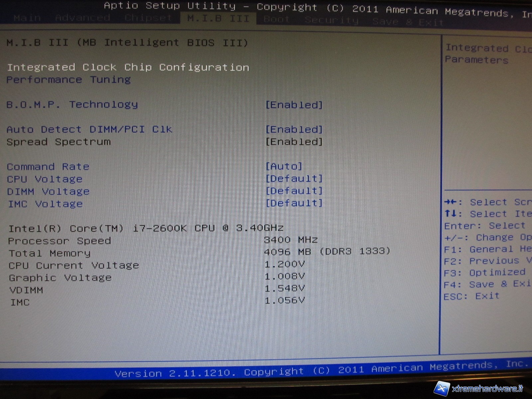Image resolution: width=532 pixels, height=399 pixels.
Task: Open the Chipset tab
Action: point(148,18)
